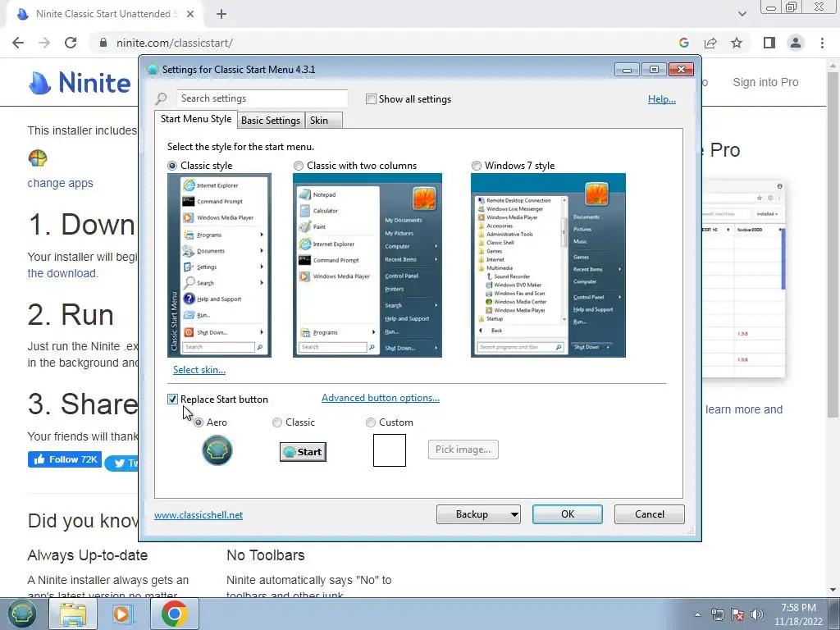
Task: Open Advanced button options... link
Action: coord(381,398)
